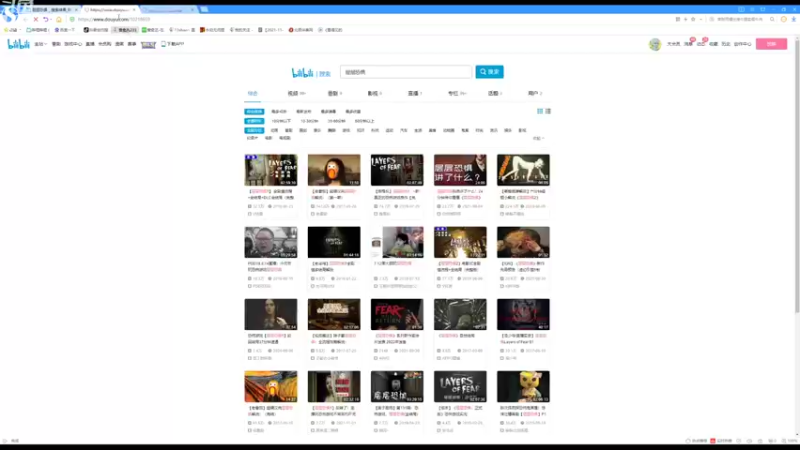This screenshot has height=450, width=800.
Task: Stop page loading with the red X
Action: 36,19
